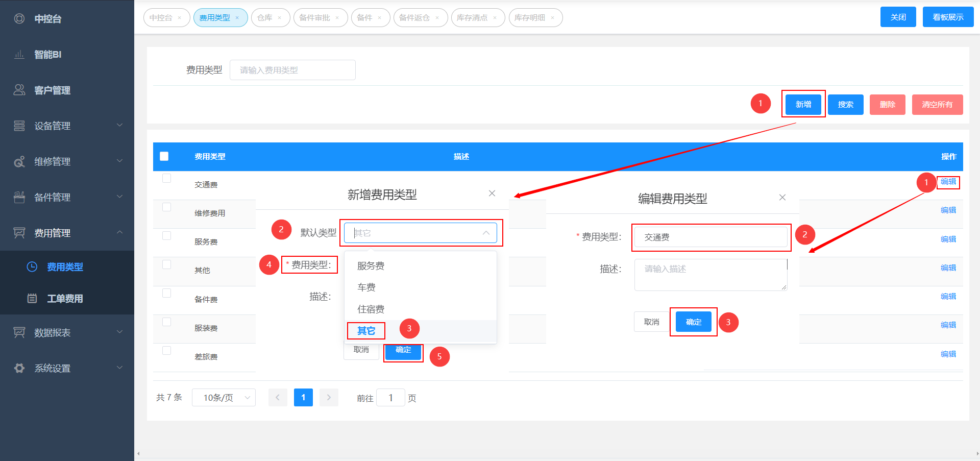
Task: Open the 默认类型 dropdown
Action: point(420,233)
